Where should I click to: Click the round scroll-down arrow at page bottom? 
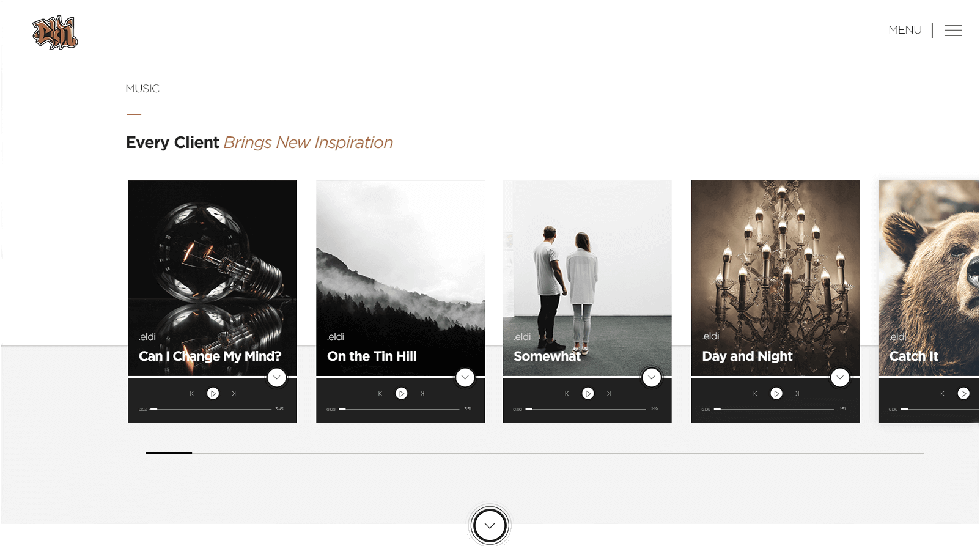490,525
